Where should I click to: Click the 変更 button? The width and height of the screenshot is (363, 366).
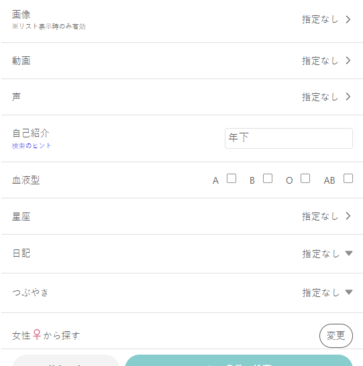pos(336,336)
